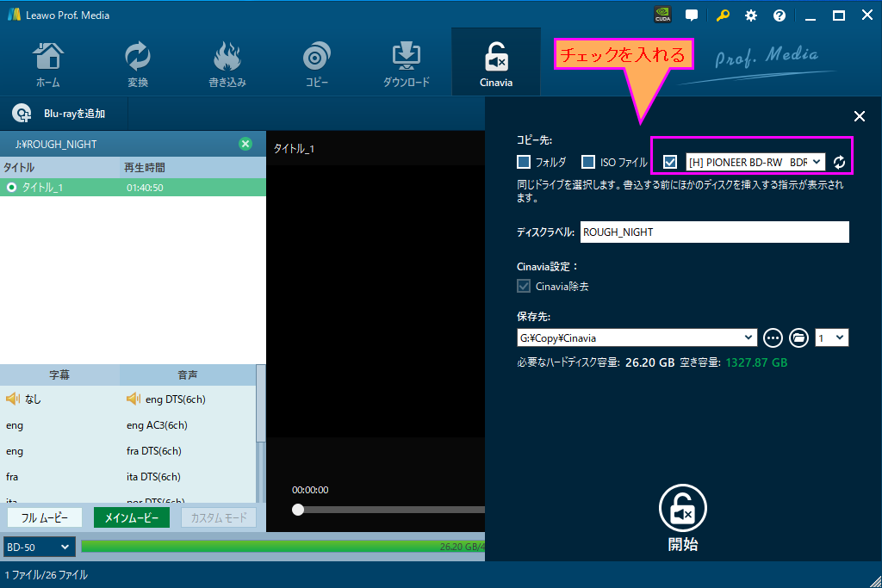The width and height of the screenshot is (882, 588).
Task: Switch to the 音声 audio header
Action: click(x=187, y=375)
